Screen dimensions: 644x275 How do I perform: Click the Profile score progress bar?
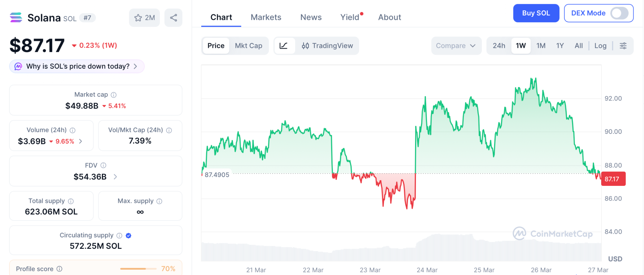pyautogui.click(x=138, y=269)
